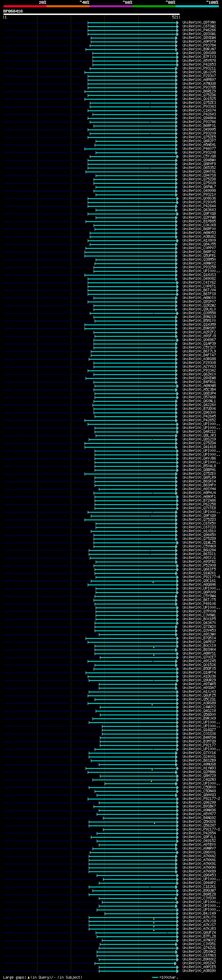Screen dimensions: 222x980
Task: Select the UniRef100_A7KKA2 entry
Action: (199, 856)
